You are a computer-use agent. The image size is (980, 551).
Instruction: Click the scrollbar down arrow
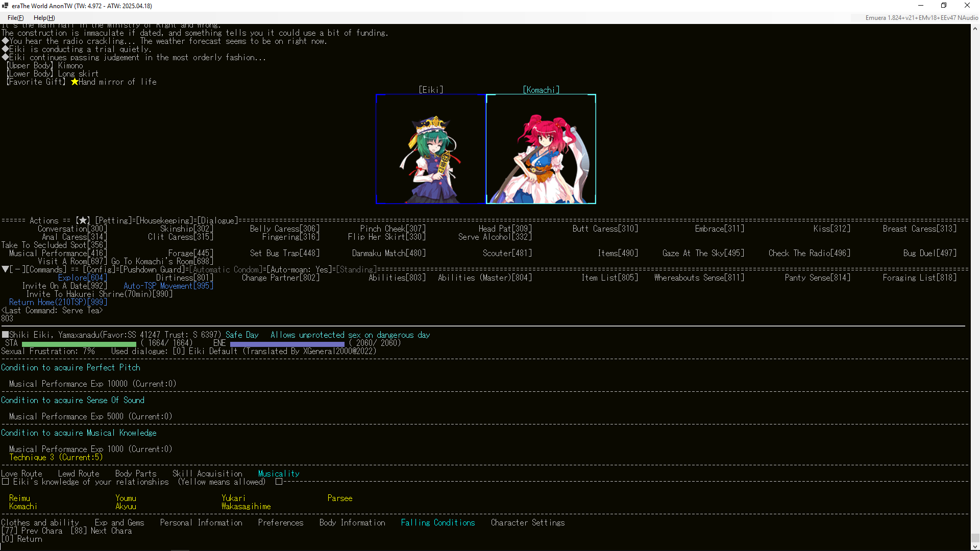coord(975,546)
